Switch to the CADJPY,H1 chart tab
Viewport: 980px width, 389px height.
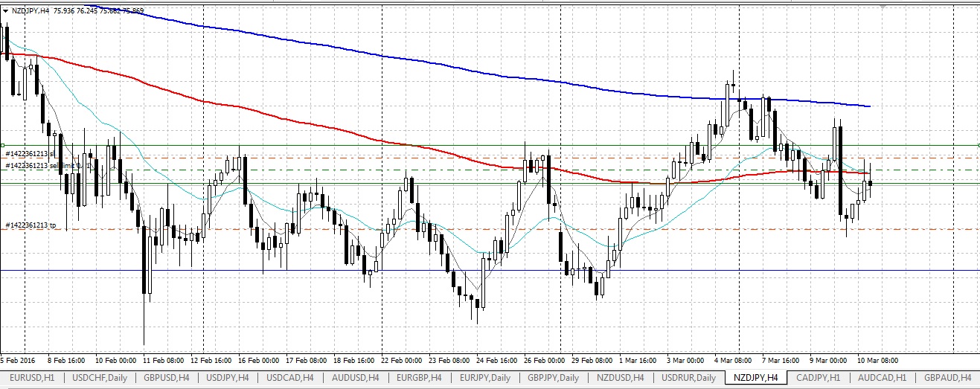(x=819, y=378)
